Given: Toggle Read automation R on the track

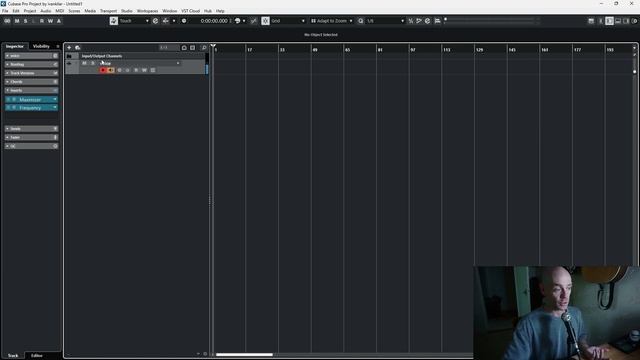Looking at the screenshot, I should click(136, 70).
